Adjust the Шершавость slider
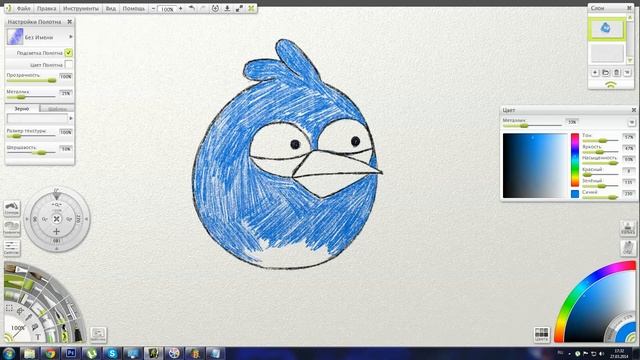The image size is (640, 360). pyautogui.click(x=31, y=153)
